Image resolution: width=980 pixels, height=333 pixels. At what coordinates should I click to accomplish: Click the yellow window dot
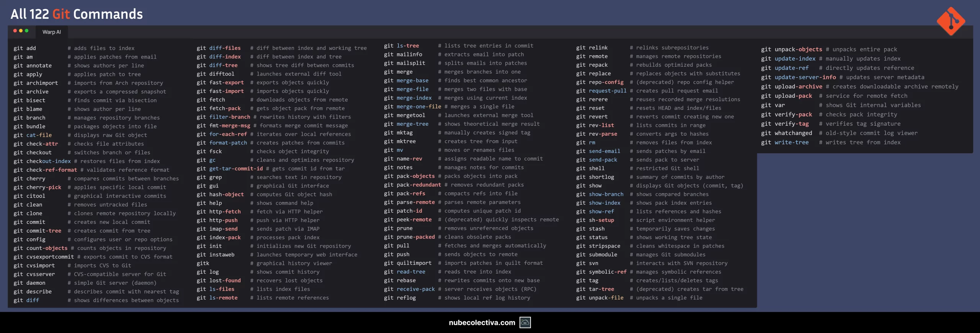point(21,31)
